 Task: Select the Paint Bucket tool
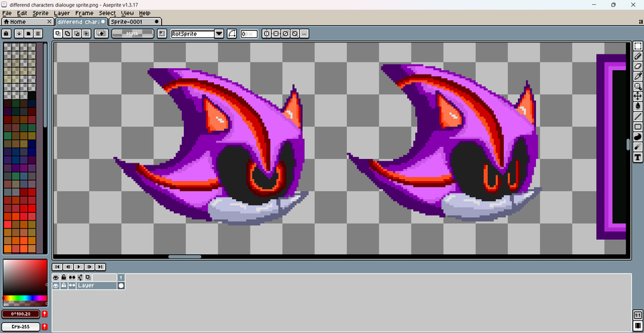(x=638, y=106)
